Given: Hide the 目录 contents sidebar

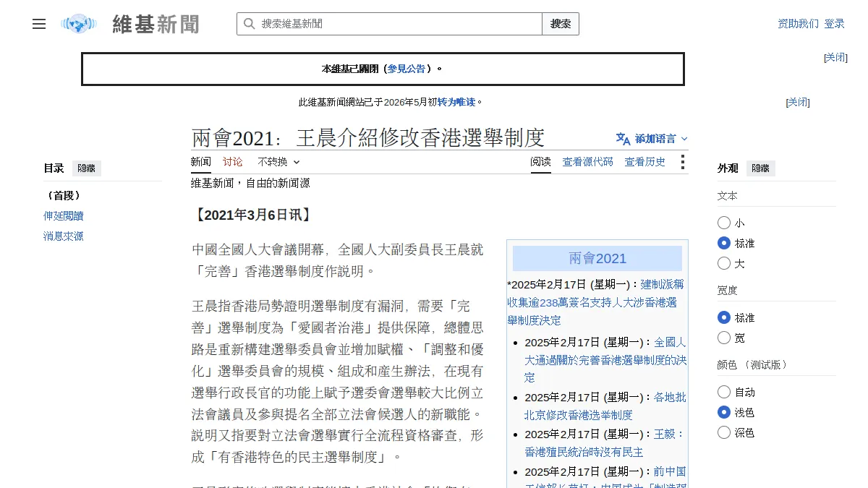Looking at the screenshot, I should (x=87, y=168).
